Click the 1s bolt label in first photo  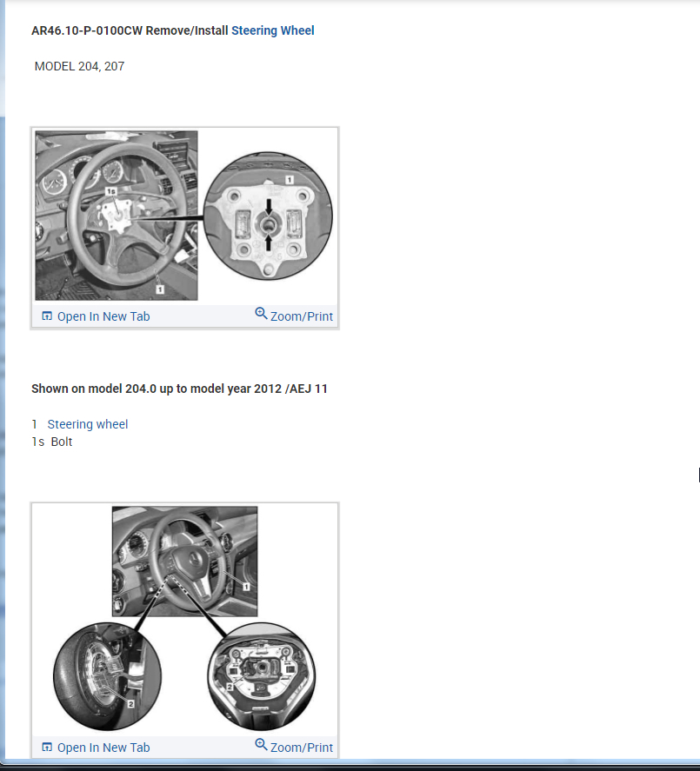click(x=111, y=191)
